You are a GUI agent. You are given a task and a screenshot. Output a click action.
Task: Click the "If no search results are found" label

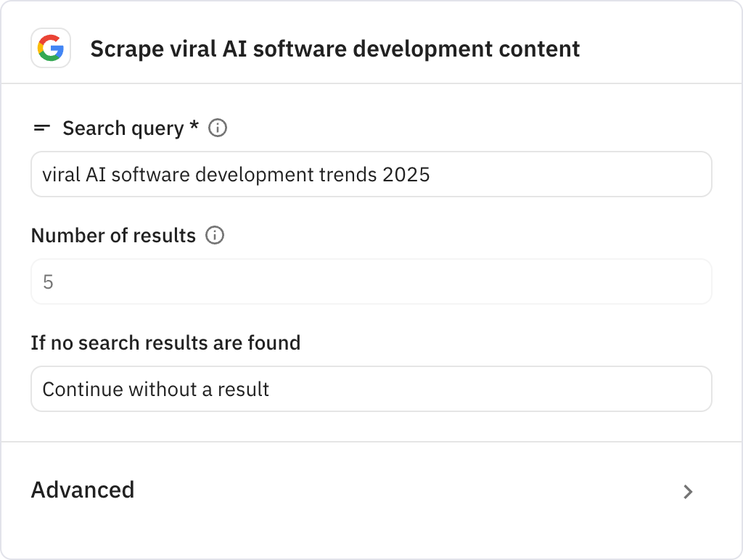tap(165, 342)
